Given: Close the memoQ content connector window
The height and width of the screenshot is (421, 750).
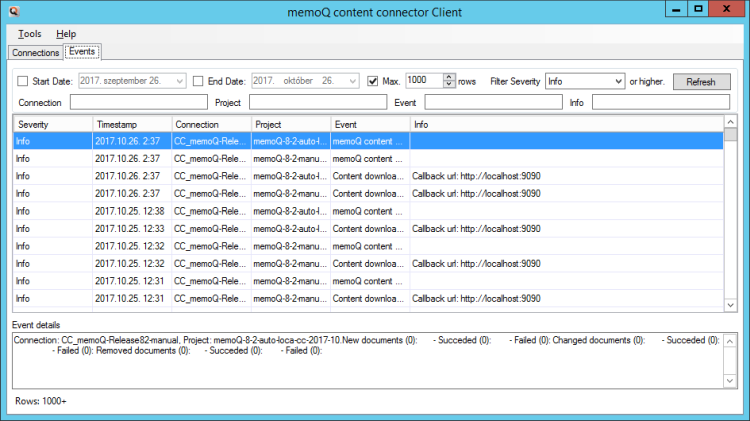Looking at the screenshot, I should (726, 9).
